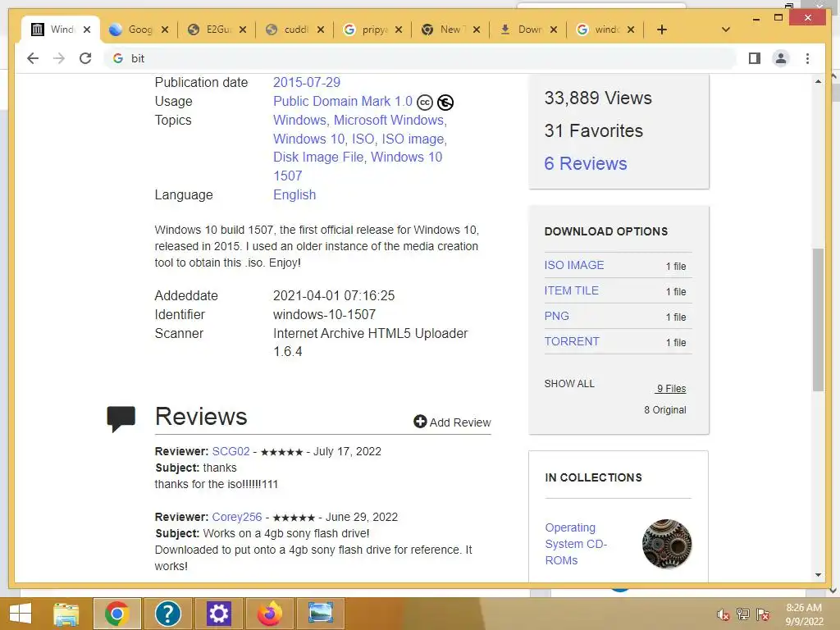Click the gears collection thumbnail

coord(667,544)
